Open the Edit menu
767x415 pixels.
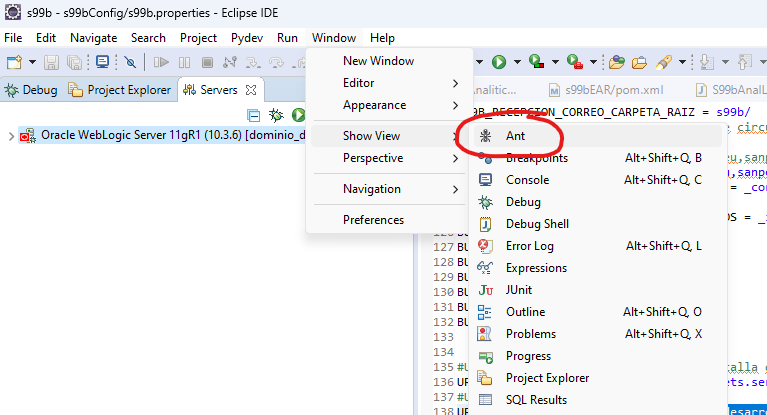[x=46, y=38]
